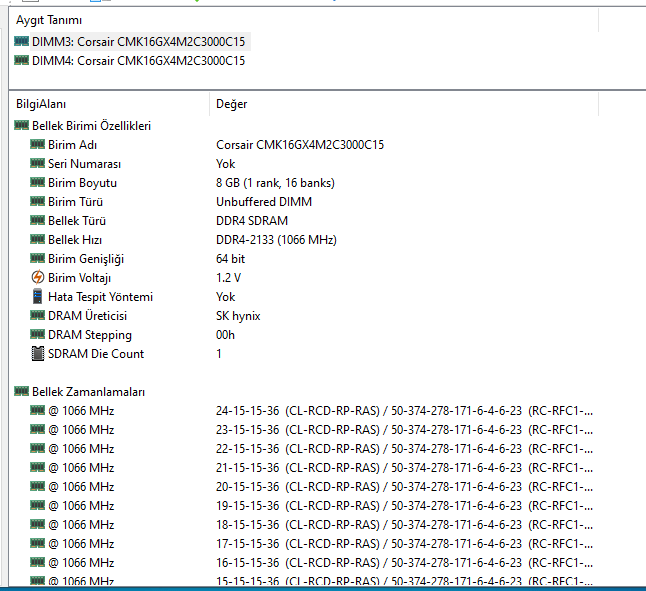Click the icon beside Birim Genişliği

click(37, 258)
